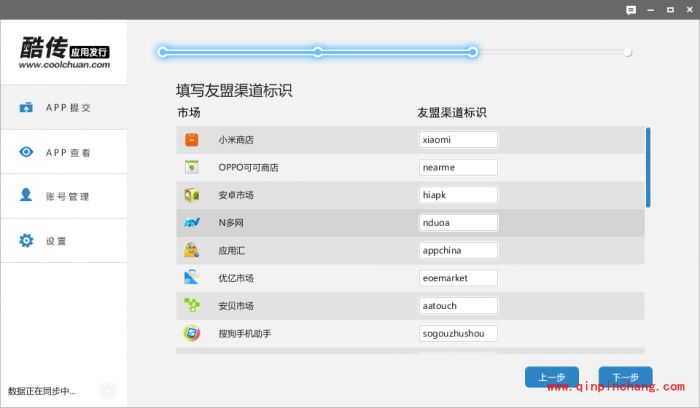This screenshot has width=700, height=408.
Task: Click the N多网 icon
Action: tap(192, 222)
